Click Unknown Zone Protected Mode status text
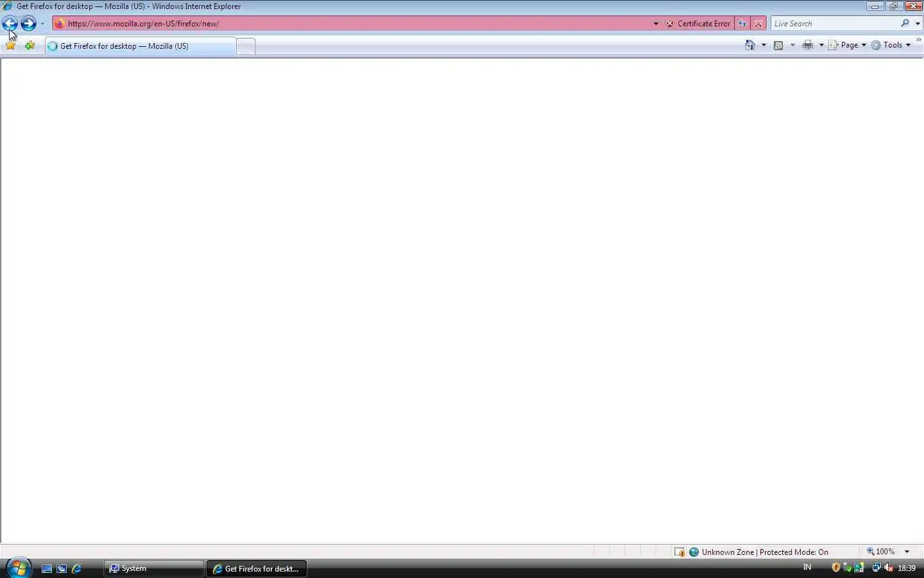 click(x=764, y=552)
